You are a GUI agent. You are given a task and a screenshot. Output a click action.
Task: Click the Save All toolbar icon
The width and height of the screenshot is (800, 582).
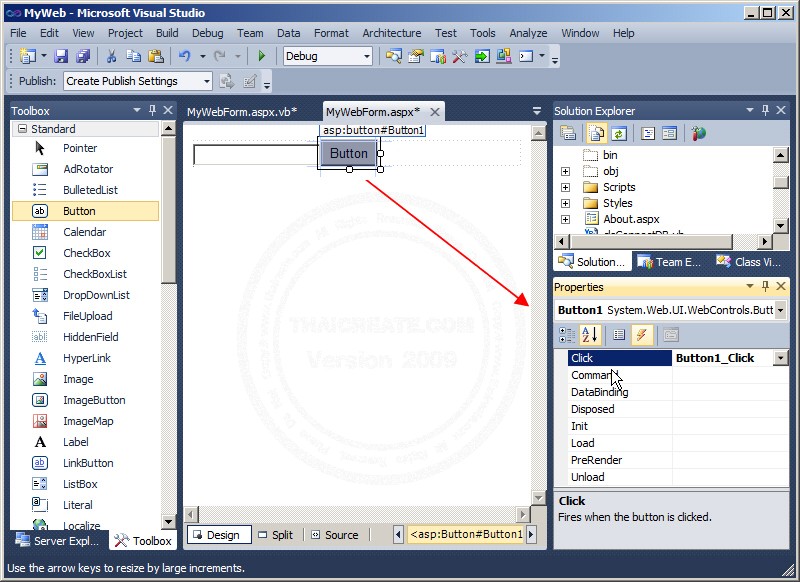coord(83,56)
